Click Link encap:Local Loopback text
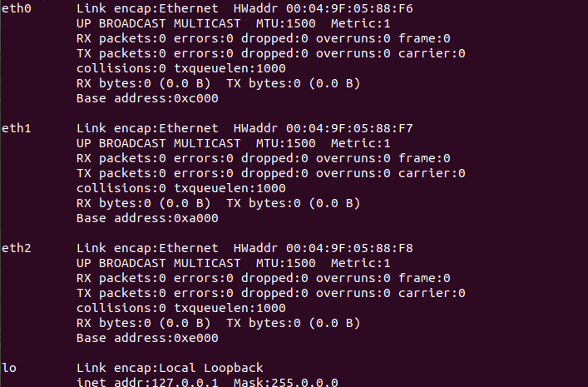This screenshot has height=387, width=588. (x=170, y=368)
